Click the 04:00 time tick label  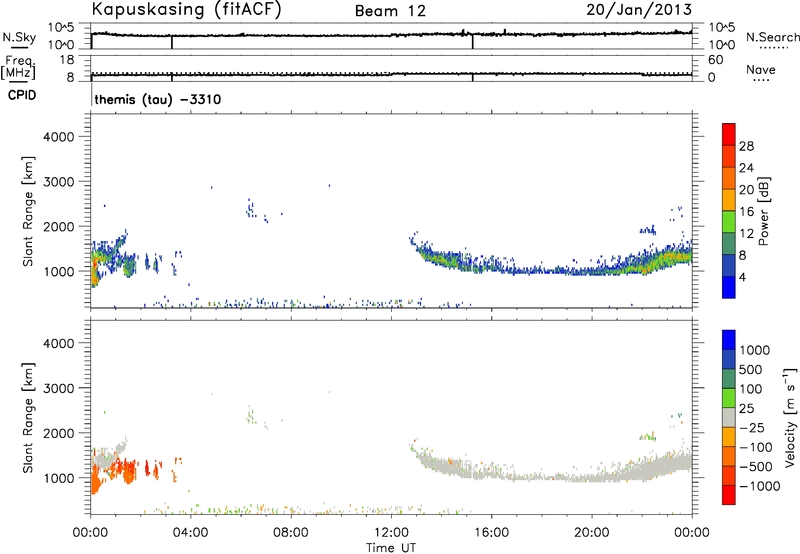click(191, 533)
